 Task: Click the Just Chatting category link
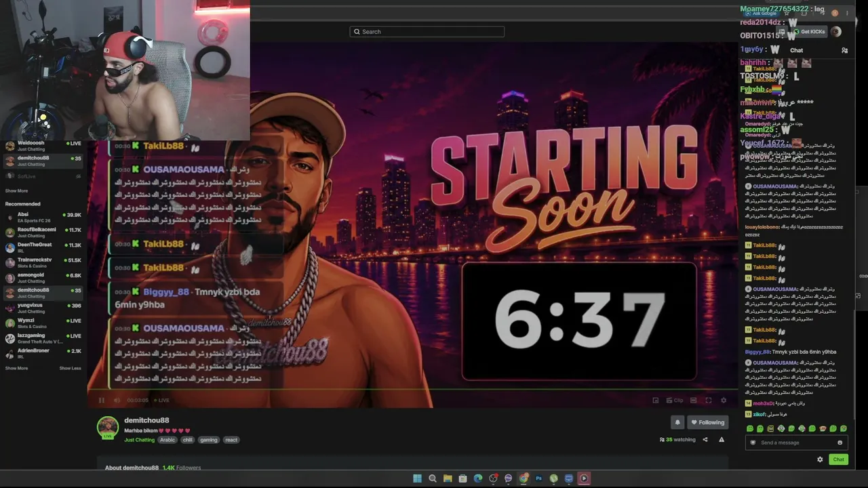[140, 440]
